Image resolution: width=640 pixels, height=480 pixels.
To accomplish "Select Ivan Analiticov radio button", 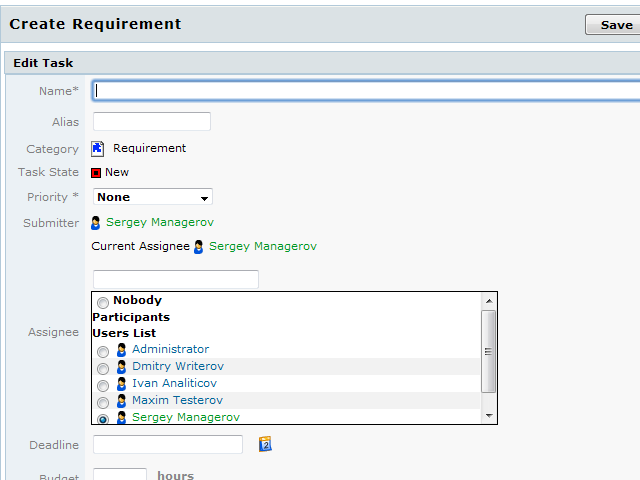I will pyautogui.click(x=103, y=386).
